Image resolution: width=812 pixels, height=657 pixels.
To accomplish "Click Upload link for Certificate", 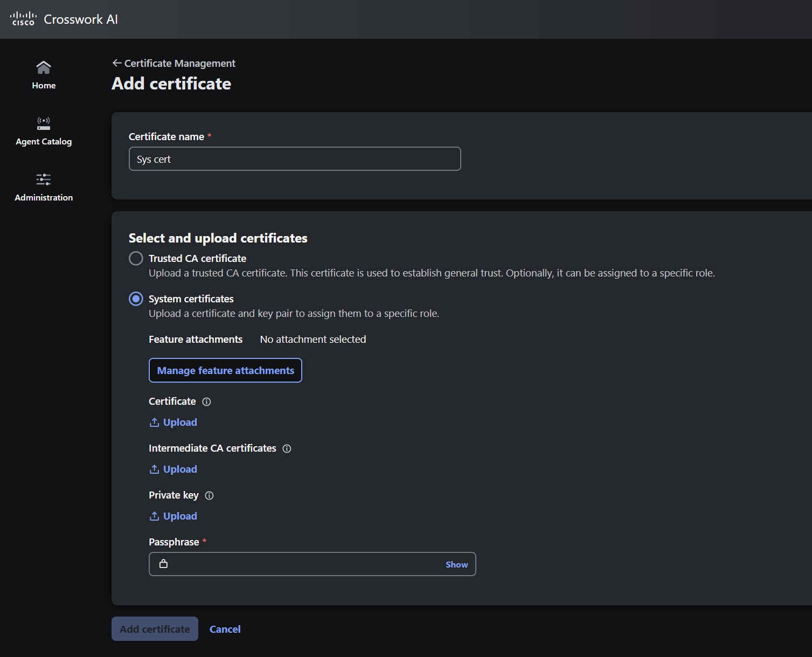I will click(173, 422).
